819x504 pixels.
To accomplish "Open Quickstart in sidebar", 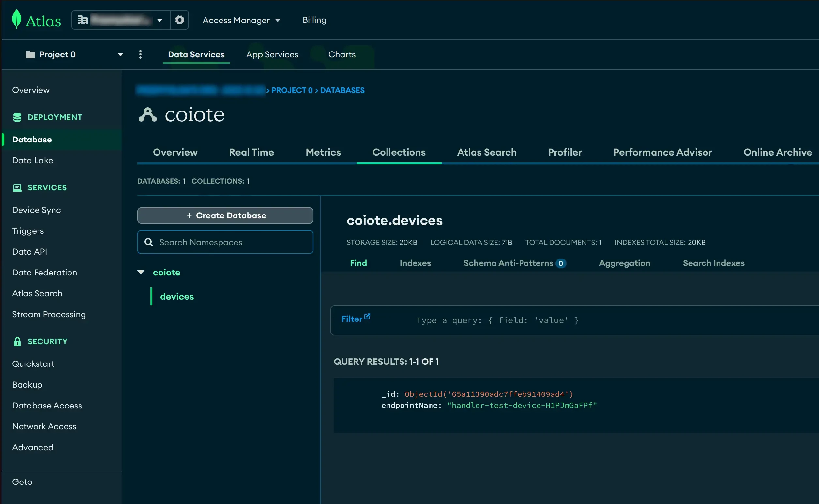I will (33, 364).
